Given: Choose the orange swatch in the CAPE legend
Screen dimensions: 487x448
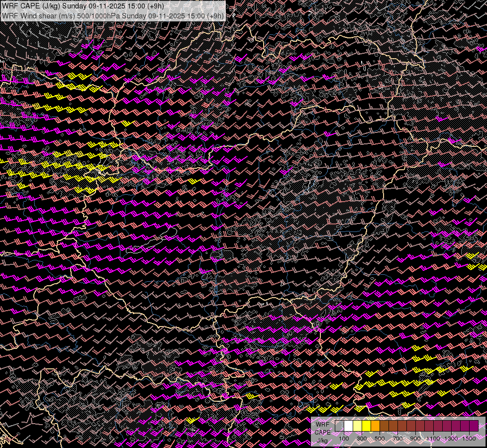Looking at the screenshot, I should [375, 426].
